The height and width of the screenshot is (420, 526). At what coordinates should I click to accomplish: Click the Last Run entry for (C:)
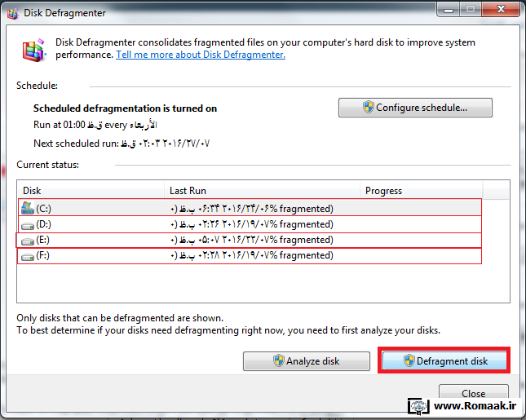click(252, 209)
